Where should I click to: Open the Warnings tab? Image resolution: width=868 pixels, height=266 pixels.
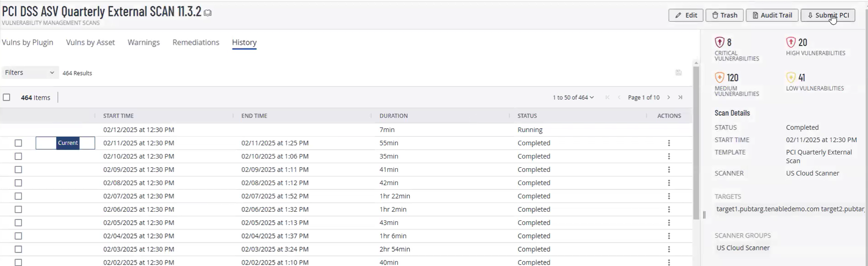pos(144,43)
